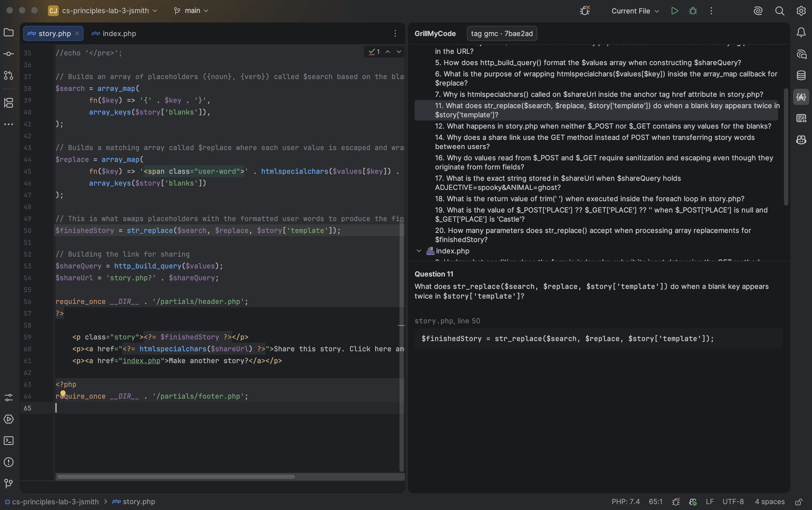Open the Database tool window
This screenshot has height=510, width=812.
(x=801, y=76)
